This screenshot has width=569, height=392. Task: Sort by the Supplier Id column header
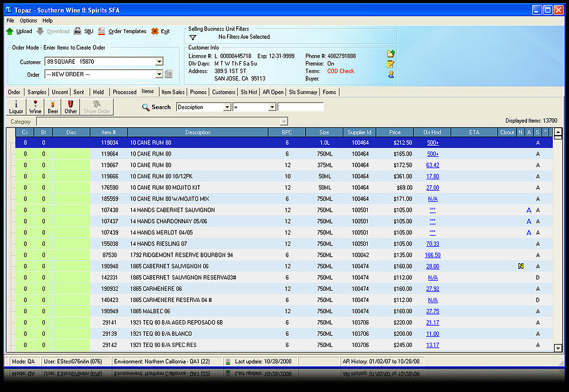360,133
